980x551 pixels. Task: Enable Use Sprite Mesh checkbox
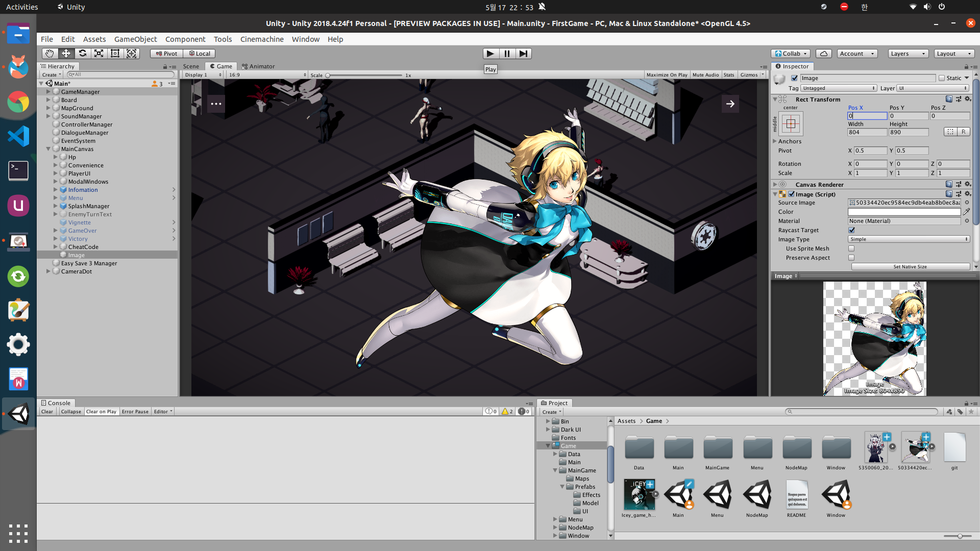click(851, 248)
